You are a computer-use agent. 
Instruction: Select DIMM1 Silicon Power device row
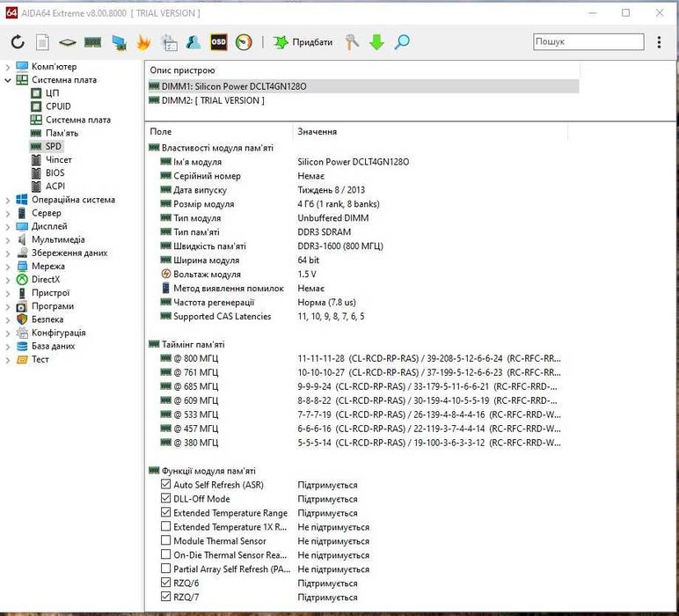coord(363,86)
